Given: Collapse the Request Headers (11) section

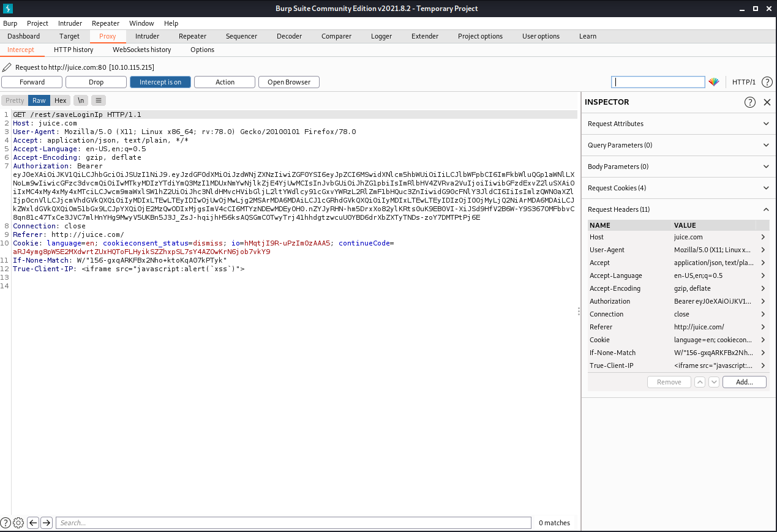Looking at the screenshot, I should point(679,209).
